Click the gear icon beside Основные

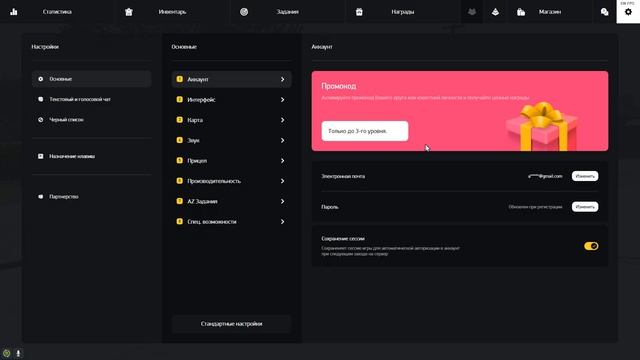click(x=40, y=79)
